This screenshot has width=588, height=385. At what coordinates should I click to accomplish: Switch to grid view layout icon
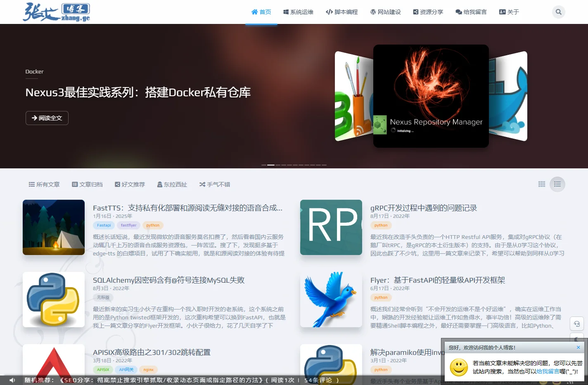pyautogui.click(x=542, y=184)
